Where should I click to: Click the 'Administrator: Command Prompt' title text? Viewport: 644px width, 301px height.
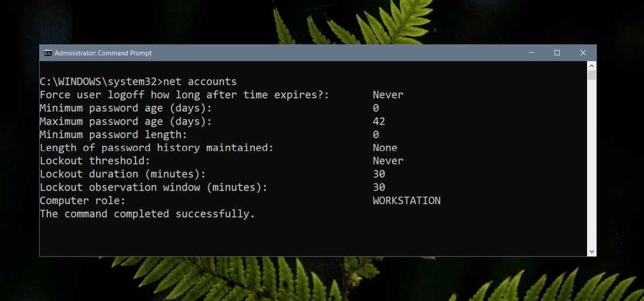[x=103, y=53]
